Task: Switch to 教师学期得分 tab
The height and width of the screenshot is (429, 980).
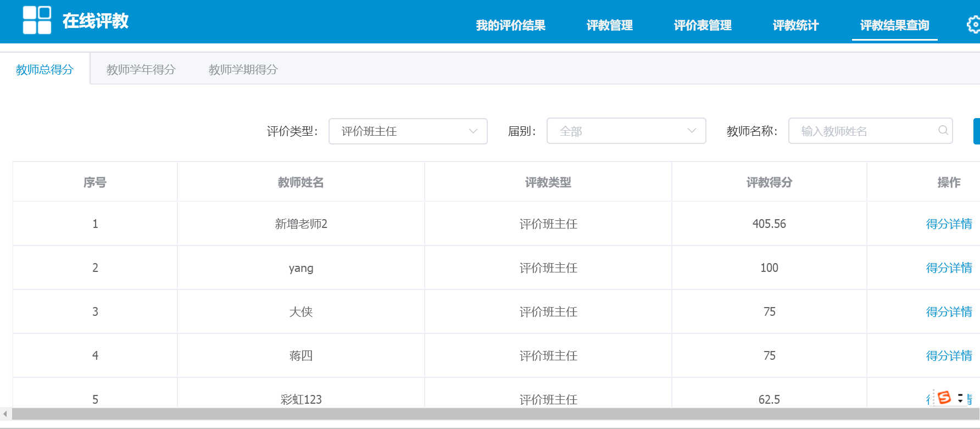Action: click(x=243, y=69)
